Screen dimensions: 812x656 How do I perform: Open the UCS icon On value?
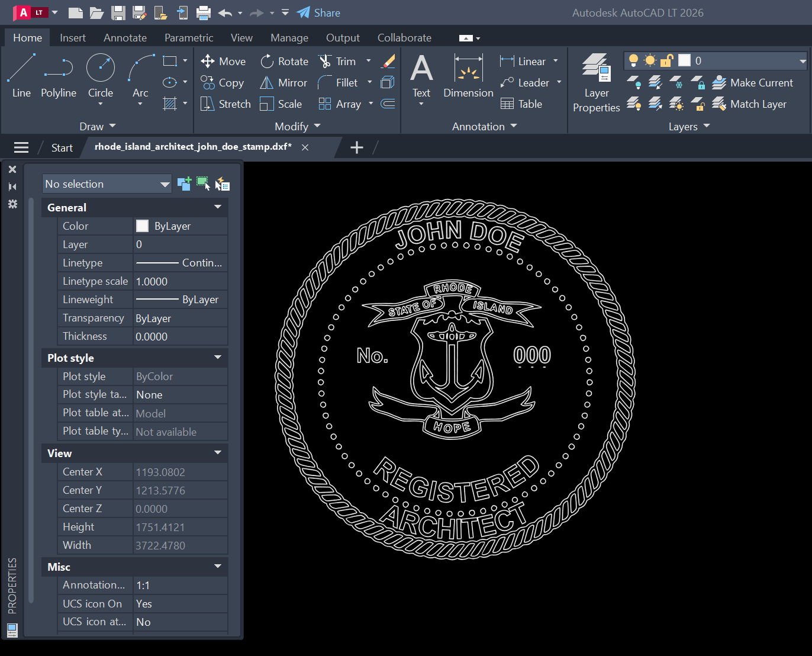click(180, 603)
